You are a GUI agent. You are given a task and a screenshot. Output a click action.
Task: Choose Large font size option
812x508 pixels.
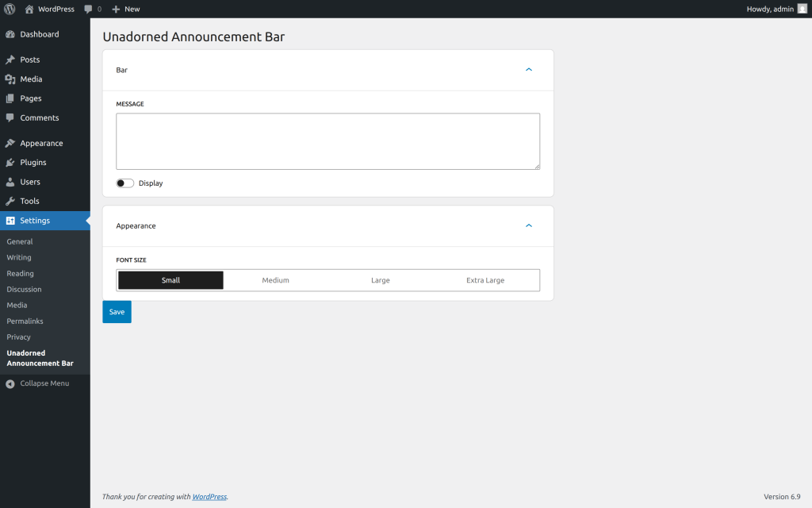(381, 280)
